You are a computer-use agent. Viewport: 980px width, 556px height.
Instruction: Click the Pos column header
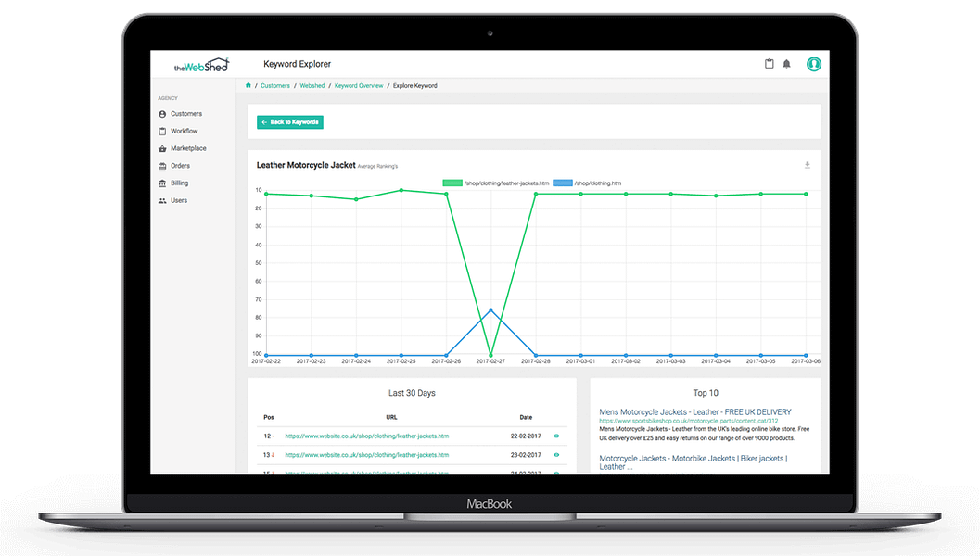click(269, 417)
